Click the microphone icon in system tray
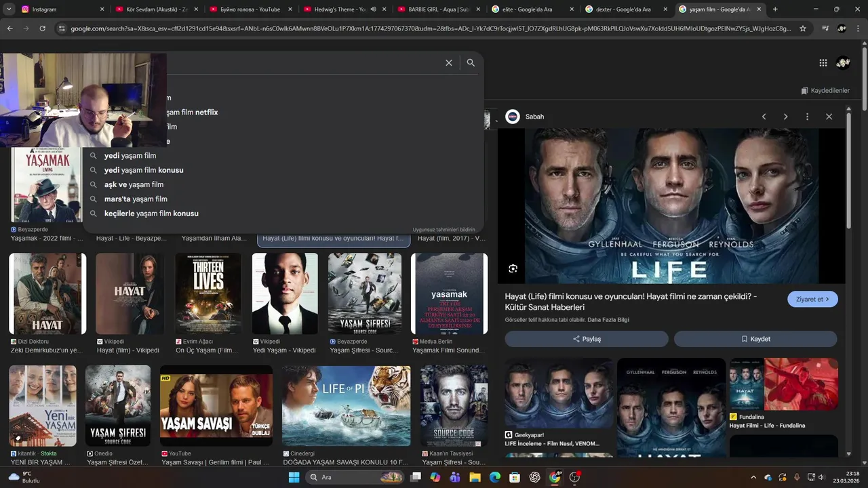Viewport: 868px width, 488px height. coord(797,477)
